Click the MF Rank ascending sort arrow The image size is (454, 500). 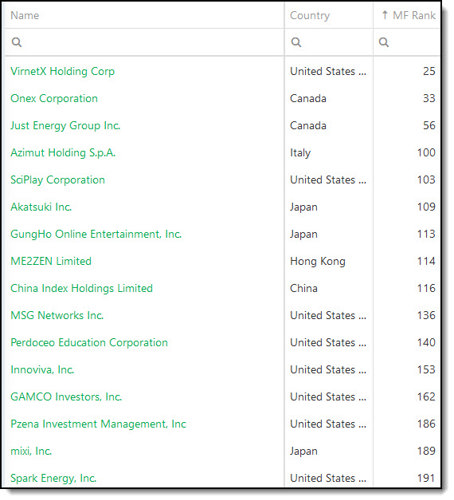point(385,15)
